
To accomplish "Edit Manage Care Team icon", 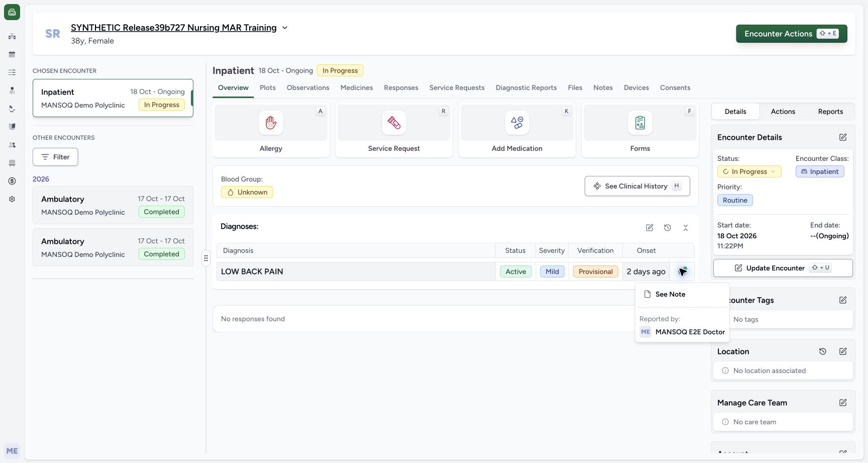I will (x=843, y=403).
